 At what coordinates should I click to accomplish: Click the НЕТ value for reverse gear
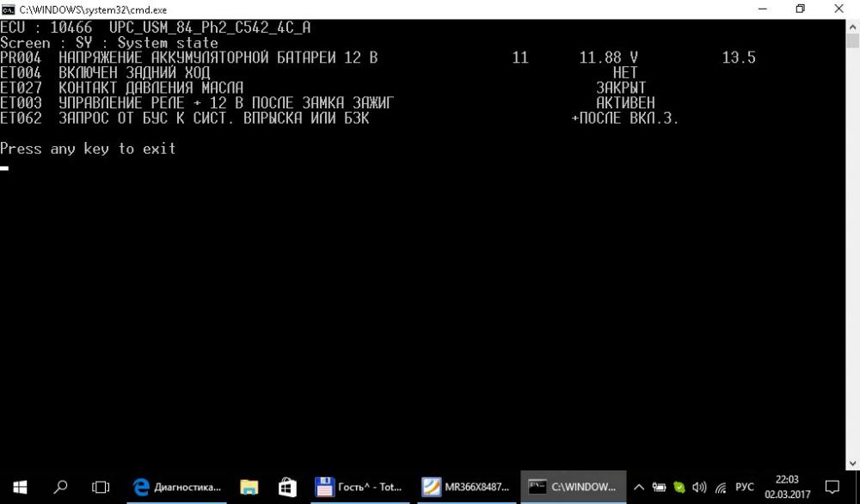[x=625, y=72]
